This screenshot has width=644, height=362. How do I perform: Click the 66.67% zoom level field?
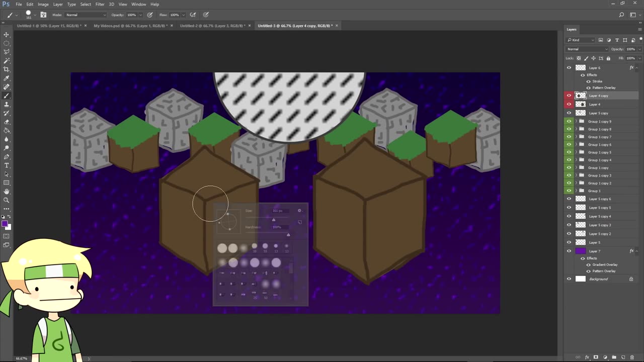click(22, 358)
